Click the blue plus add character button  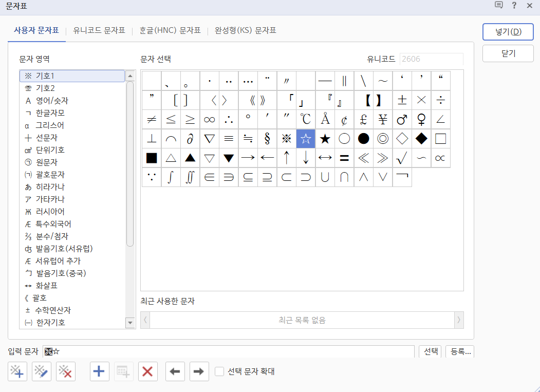(100, 371)
